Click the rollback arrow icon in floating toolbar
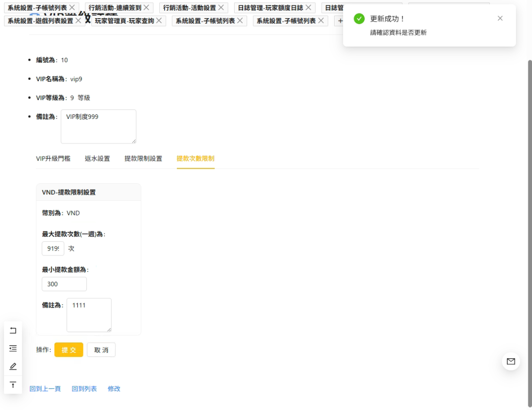This screenshot has width=532, height=410. tap(13, 330)
